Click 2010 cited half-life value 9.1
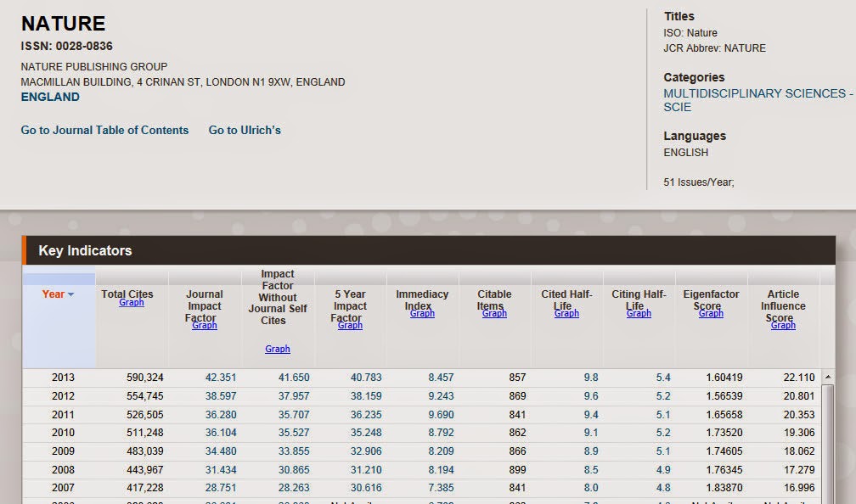This screenshot has width=856, height=504. [591, 433]
